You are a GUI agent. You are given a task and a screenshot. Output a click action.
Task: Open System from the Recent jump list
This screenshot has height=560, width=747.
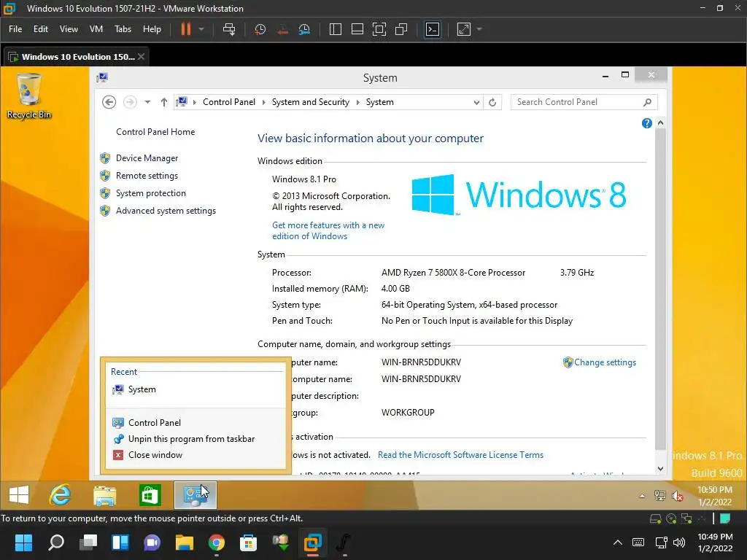coord(194,389)
